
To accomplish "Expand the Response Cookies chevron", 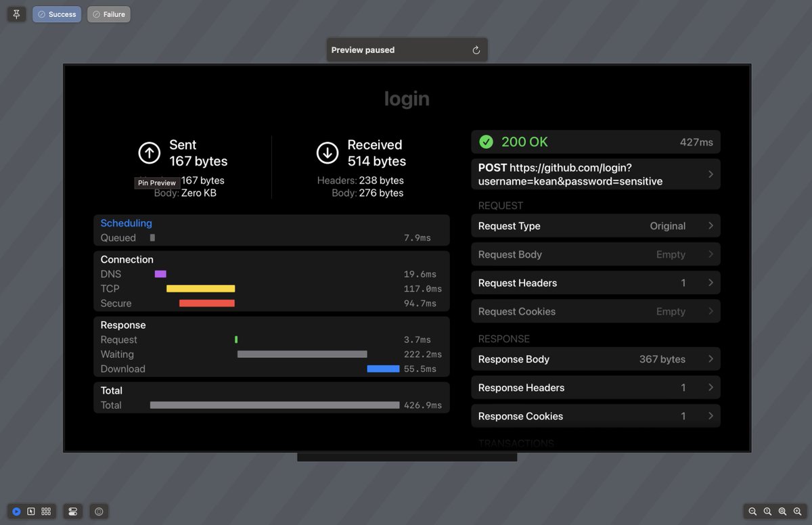I will tap(710, 416).
